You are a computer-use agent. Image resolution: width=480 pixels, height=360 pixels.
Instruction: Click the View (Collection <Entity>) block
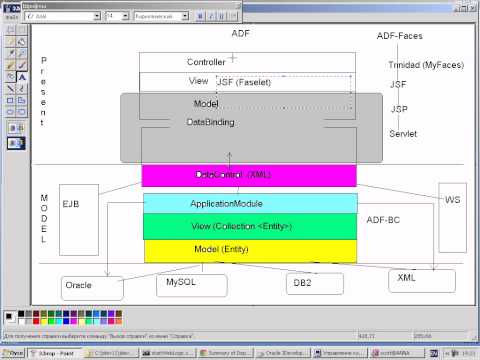[x=250, y=226]
